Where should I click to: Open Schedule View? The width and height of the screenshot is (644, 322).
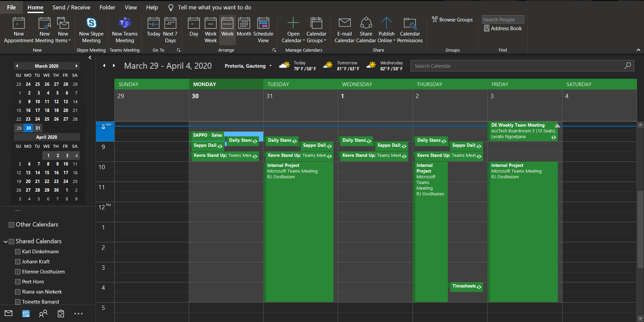[x=263, y=30]
